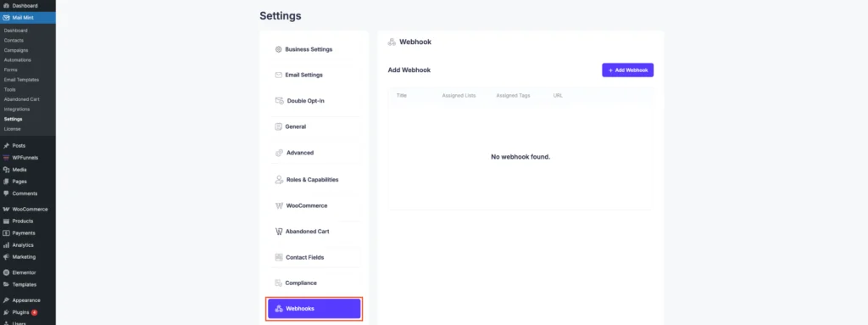The image size is (868, 325).
Task: Open Campaigns in Mail Mint menu
Action: (16, 50)
